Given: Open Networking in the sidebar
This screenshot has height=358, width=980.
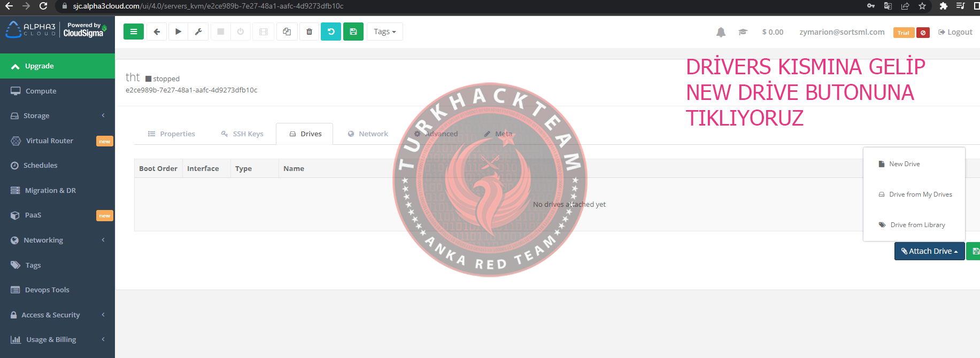Looking at the screenshot, I should (57, 240).
